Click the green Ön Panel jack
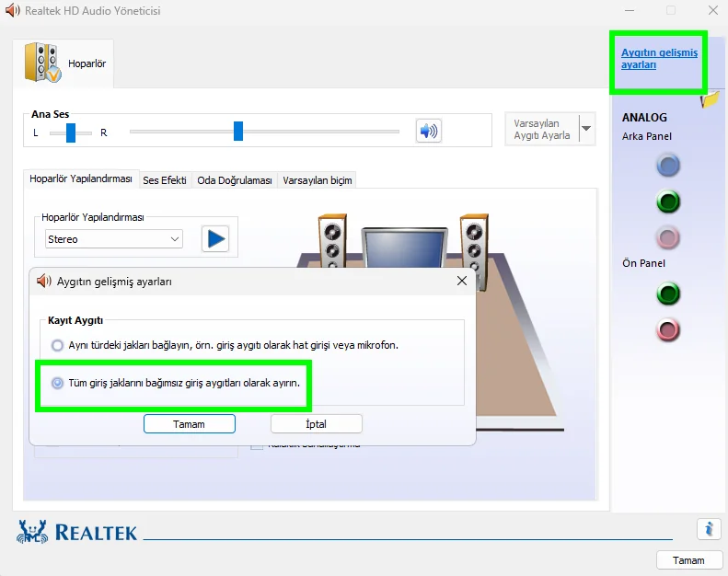This screenshot has height=576, width=728. click(668, 294)
